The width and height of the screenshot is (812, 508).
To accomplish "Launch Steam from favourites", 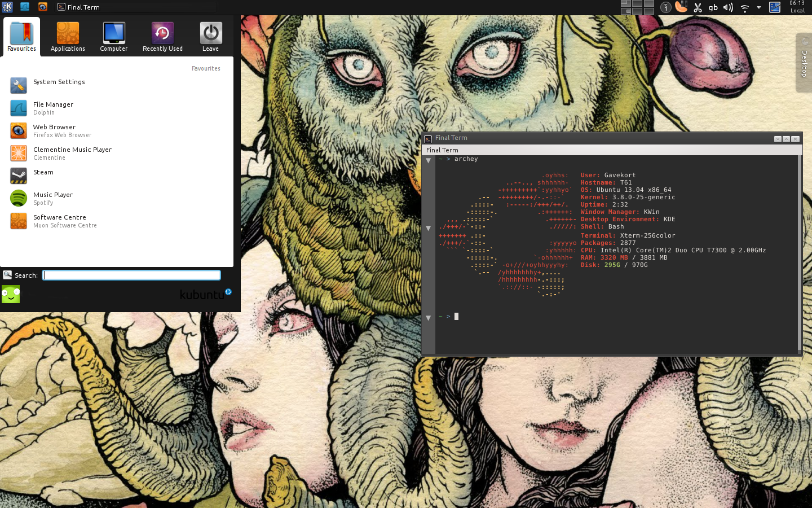I will click(x=117, y=176).
